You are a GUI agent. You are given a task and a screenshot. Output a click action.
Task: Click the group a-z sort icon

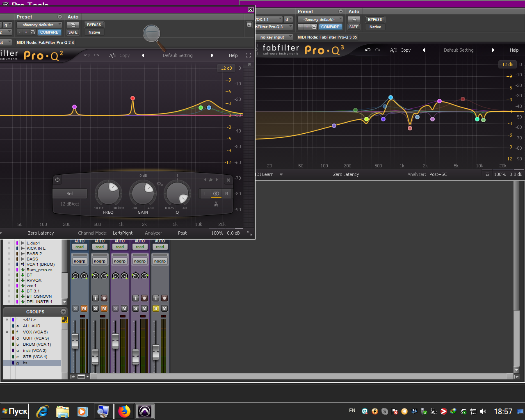(64, 320)
